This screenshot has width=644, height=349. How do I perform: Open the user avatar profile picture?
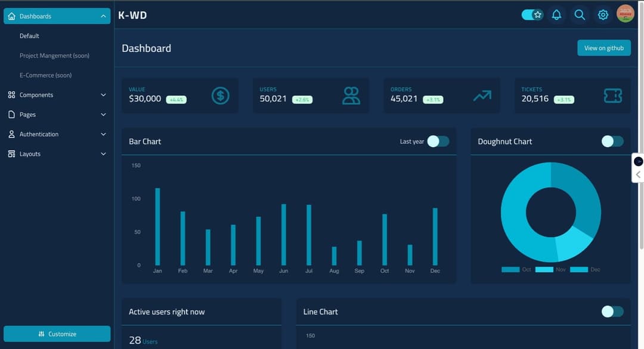click(x=625, y=14)
